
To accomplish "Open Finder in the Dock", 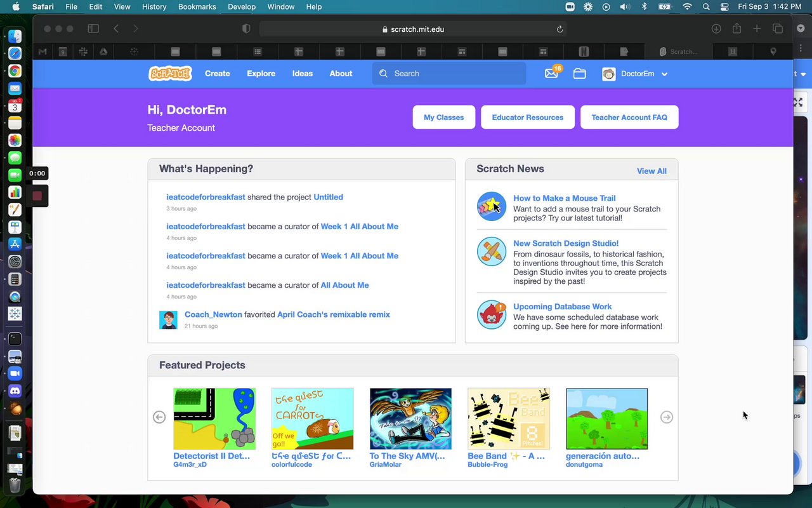I will point(15,36).
